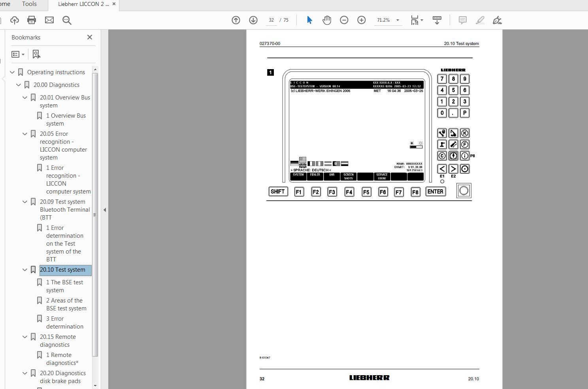Open the zoom percentage dropdown
588x389 pixels.
point(398,20)
